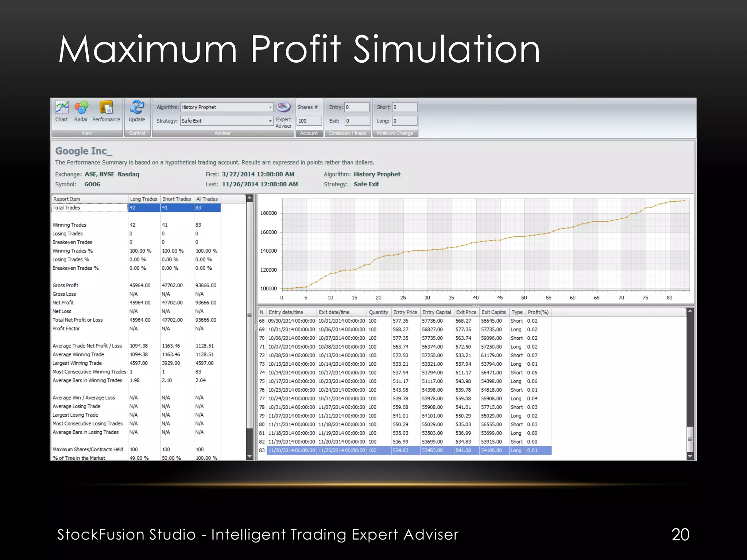This screenshot has width=747, height=560.
Task: Click Total Trades value 83 in All Trades
Action: pyautogui.click(x=207, y=208)
